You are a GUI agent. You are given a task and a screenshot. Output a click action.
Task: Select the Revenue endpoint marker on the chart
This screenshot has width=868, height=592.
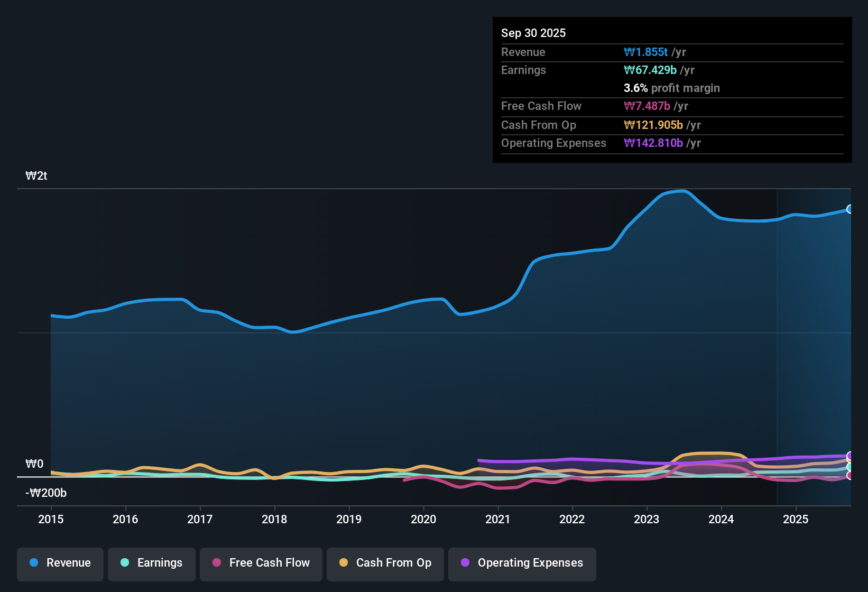[x=849, y=209]
